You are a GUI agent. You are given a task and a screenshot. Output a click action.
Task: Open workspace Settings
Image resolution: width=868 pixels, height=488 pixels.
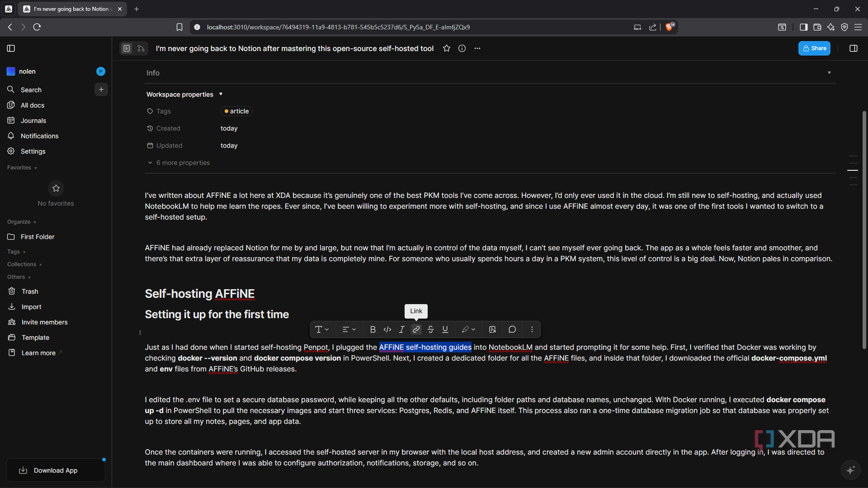click(56, 151)
